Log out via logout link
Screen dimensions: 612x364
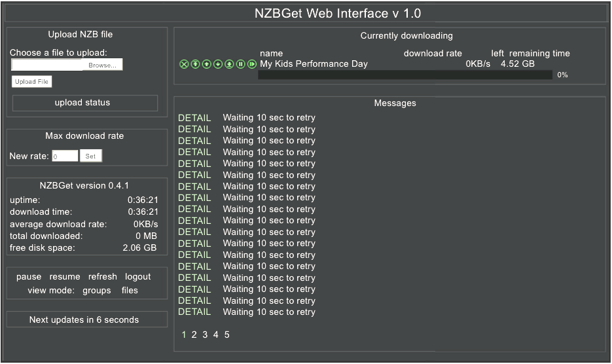click(x=137, y=276)
